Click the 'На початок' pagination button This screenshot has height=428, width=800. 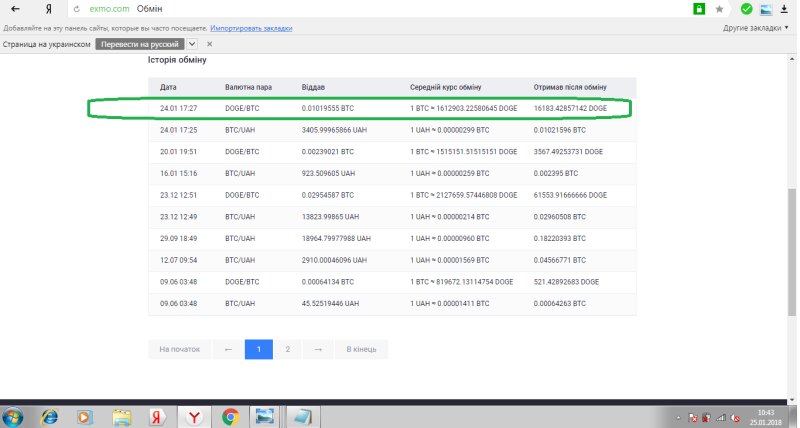click(180, 349)
